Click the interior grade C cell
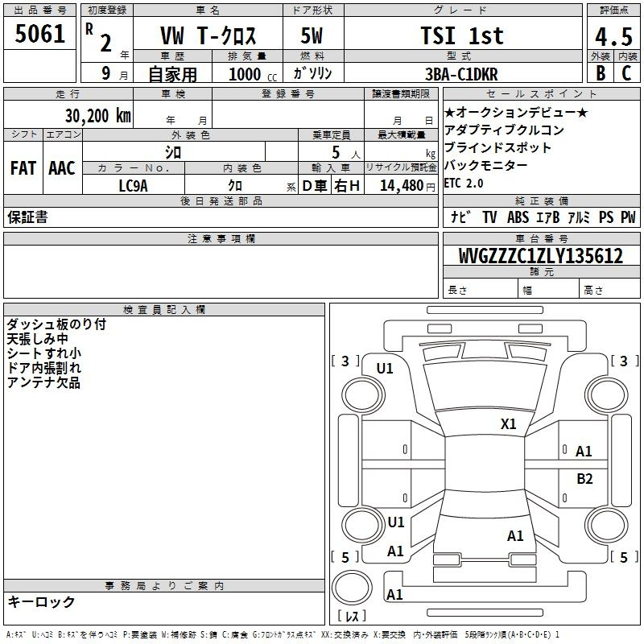 click(626, 73)
